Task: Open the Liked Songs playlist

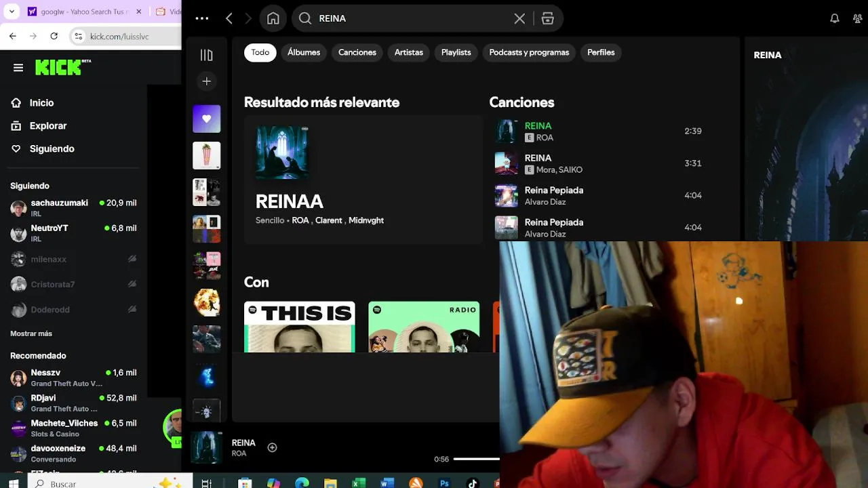Action: tap(207, 119)
